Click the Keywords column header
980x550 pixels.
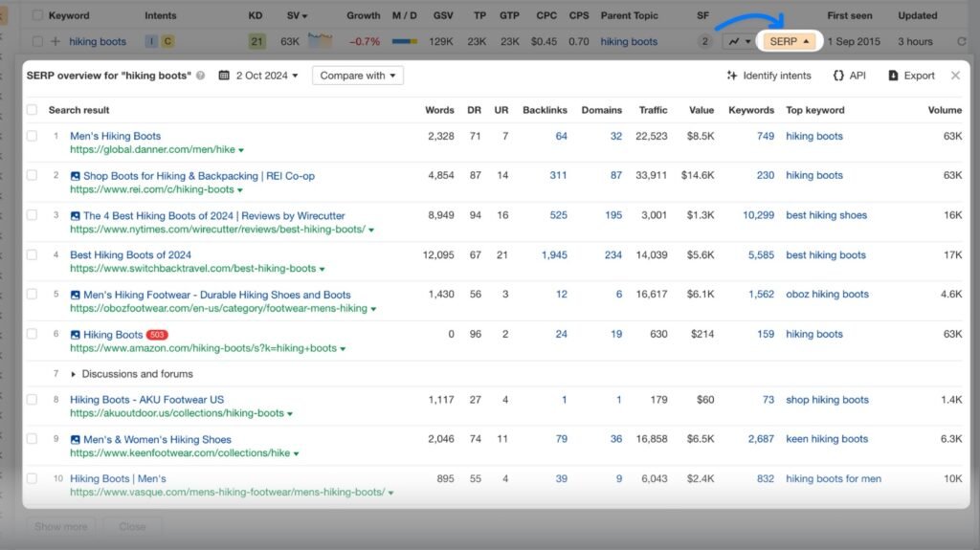click(751, 110)
